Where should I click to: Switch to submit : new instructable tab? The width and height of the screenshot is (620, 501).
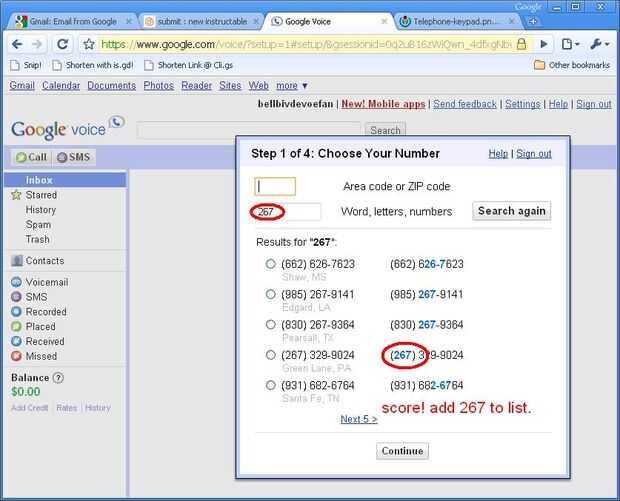click(202, 21)
